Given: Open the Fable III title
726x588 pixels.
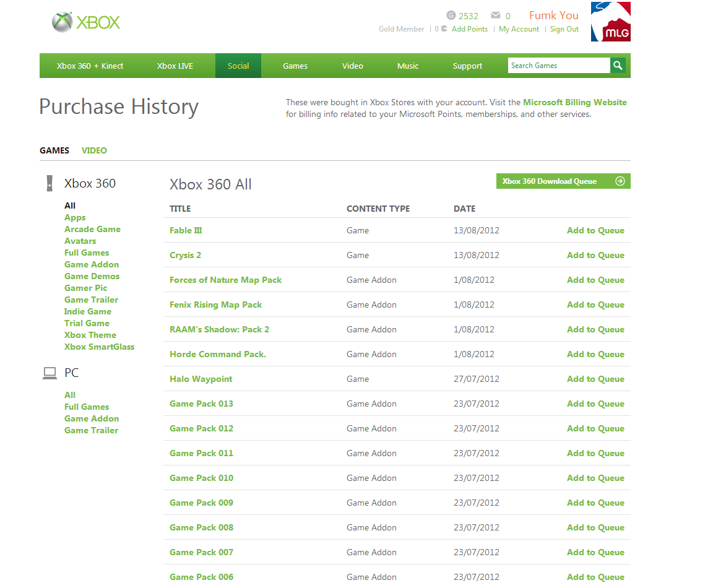Looking at the screenshot, I should pos(186,230).
